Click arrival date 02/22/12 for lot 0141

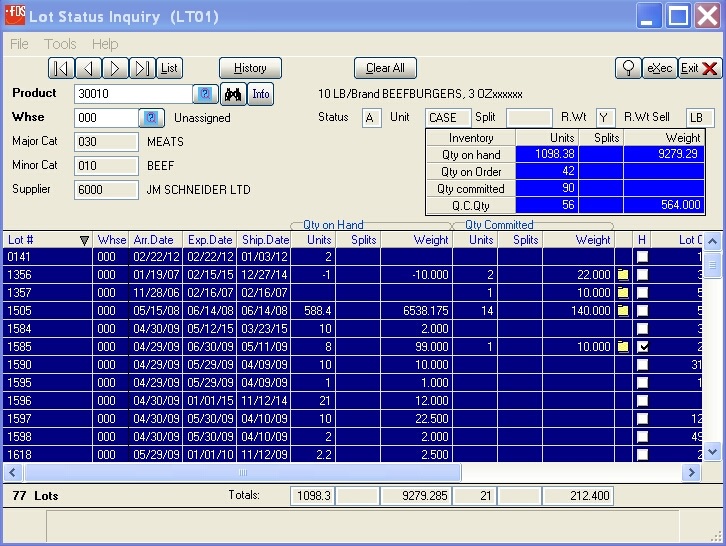tap(156, 257)
